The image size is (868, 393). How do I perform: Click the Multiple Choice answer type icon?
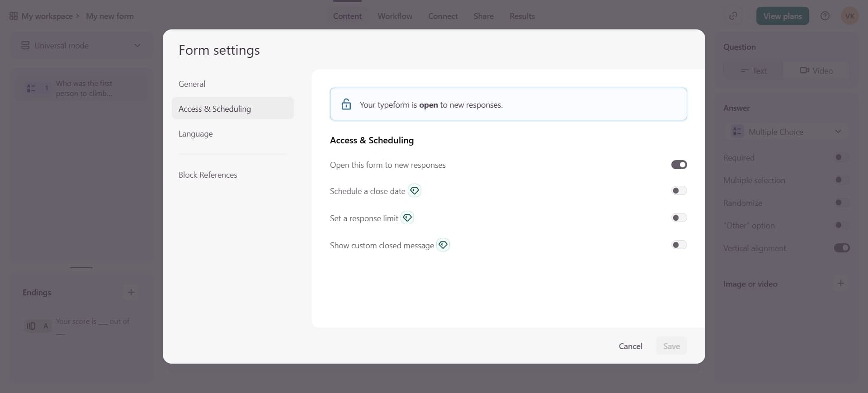click(737, 131)
